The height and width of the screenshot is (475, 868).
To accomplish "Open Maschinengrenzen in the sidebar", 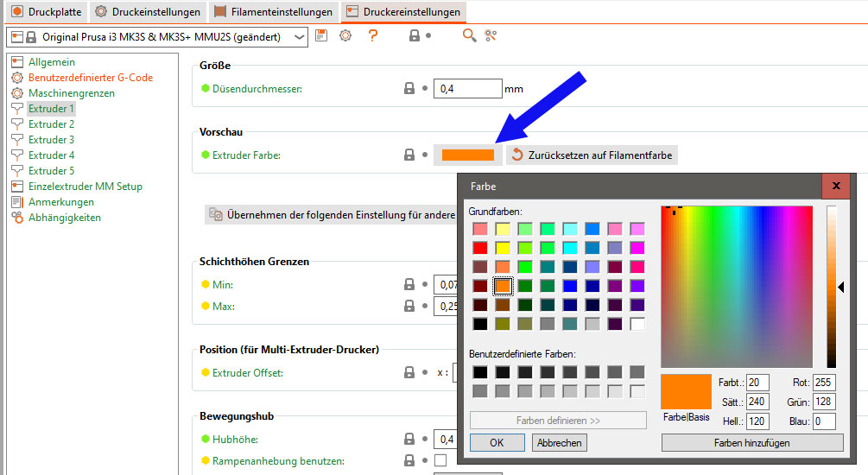I will coord(71,93).
